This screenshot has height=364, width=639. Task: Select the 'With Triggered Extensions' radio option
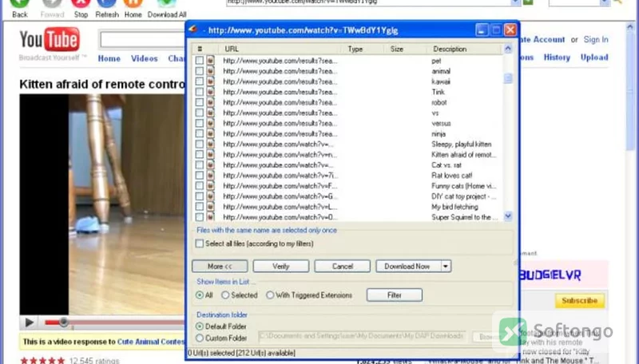pyautogui.click(x=270, y=295)
